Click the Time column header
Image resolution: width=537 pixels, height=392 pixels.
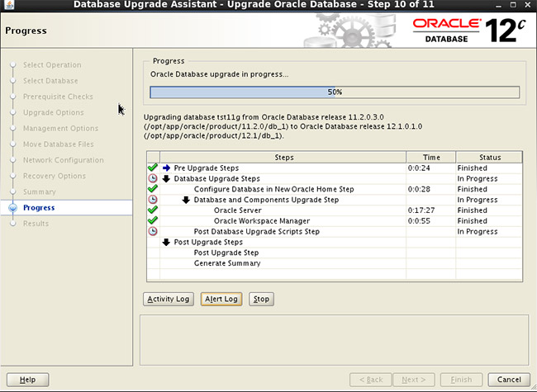[430, 158]
